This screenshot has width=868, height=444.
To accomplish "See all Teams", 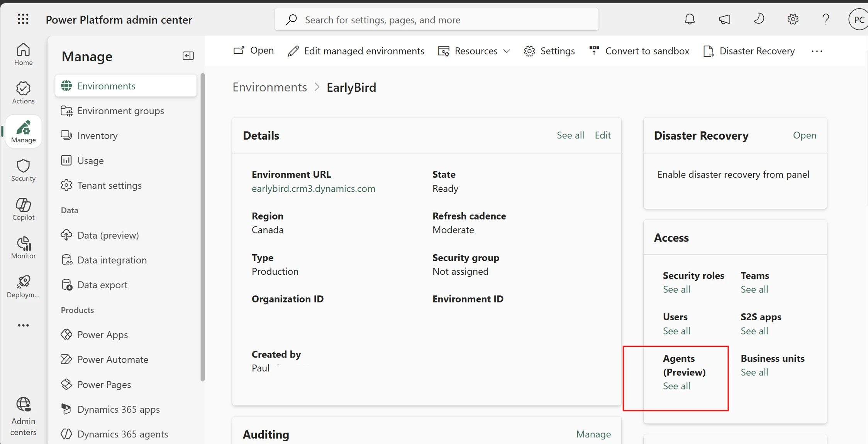I will click(754, 289).
